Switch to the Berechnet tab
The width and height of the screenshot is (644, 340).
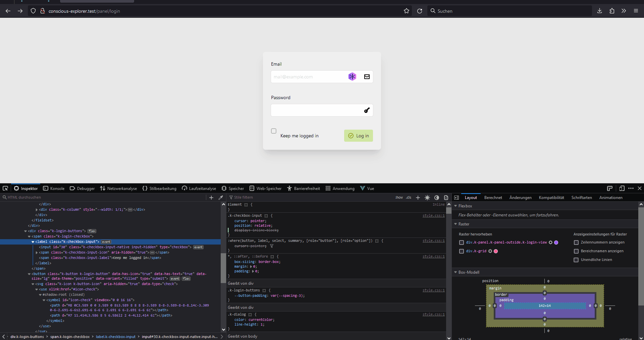click(493, 197)
